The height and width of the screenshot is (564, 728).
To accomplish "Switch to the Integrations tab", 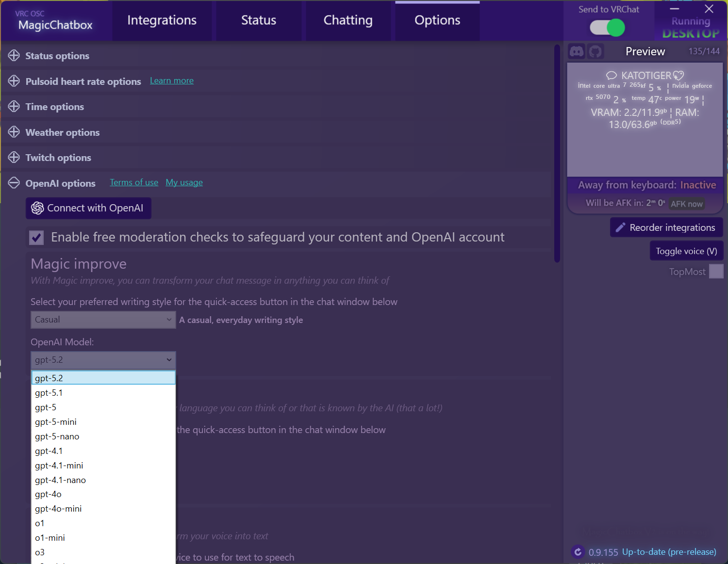I will tap(162, 20).
